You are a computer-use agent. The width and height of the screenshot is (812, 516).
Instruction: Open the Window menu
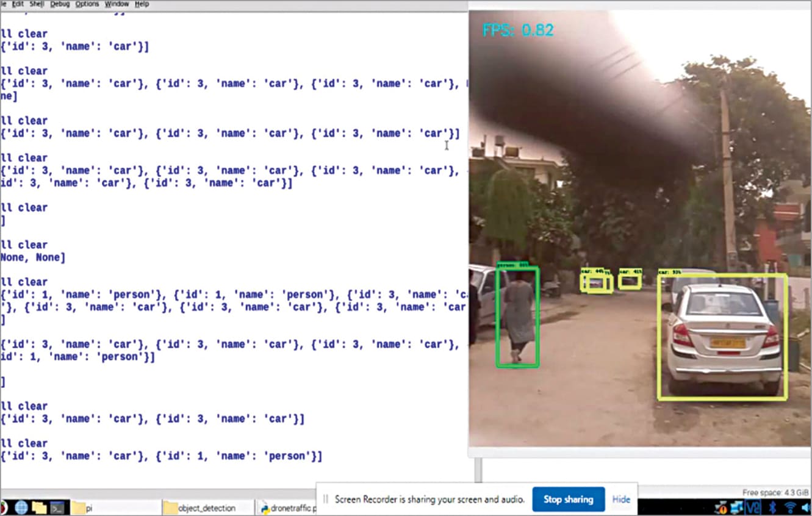point(115,4)
